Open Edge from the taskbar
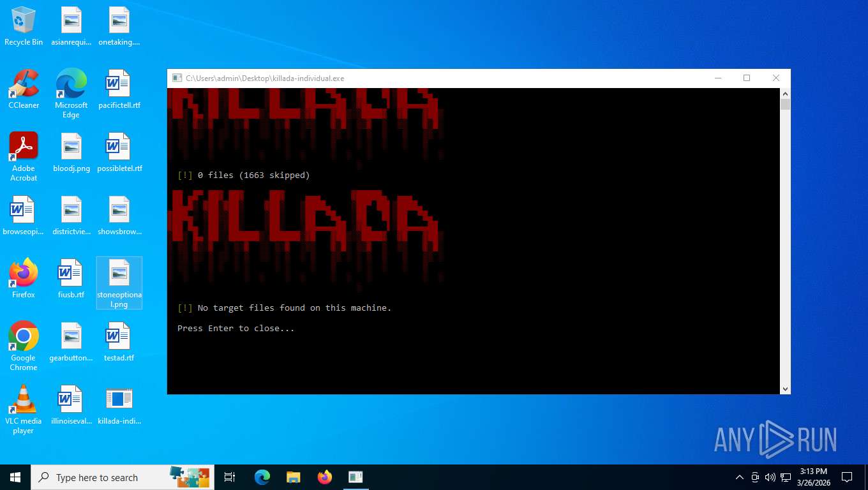This screenshot has height=490, width=868. (x=262, y=477)
